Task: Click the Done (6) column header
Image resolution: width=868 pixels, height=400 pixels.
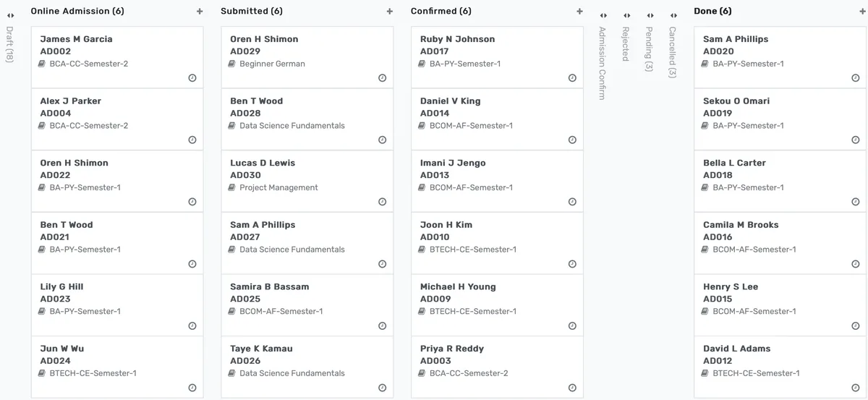Action: (712, 12)
